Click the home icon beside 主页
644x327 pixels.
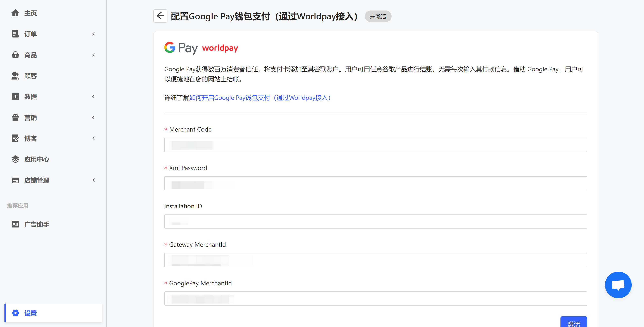coord(15,13)
